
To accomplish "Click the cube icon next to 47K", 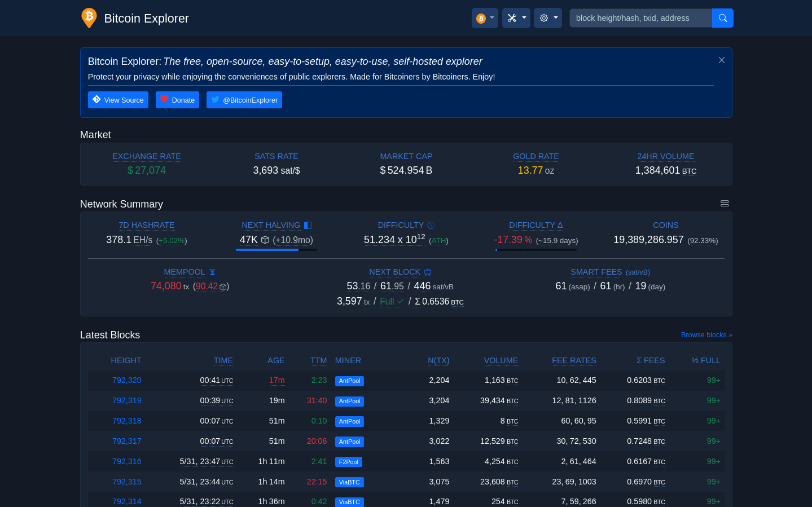I will [x=265, y=240].
